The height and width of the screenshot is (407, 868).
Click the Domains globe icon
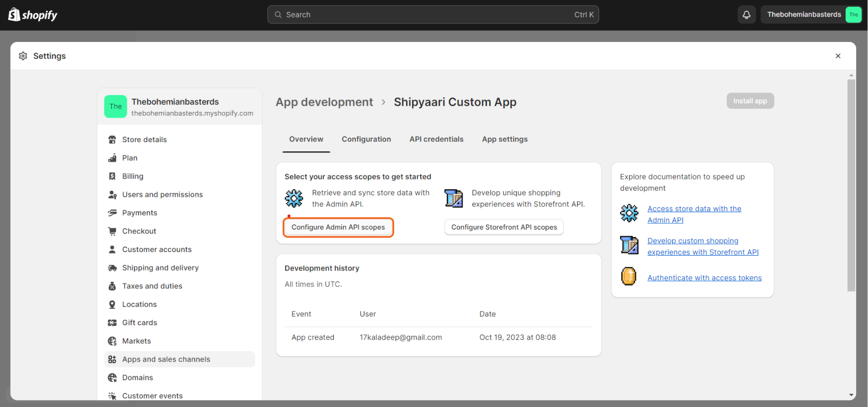coord(112,378)
